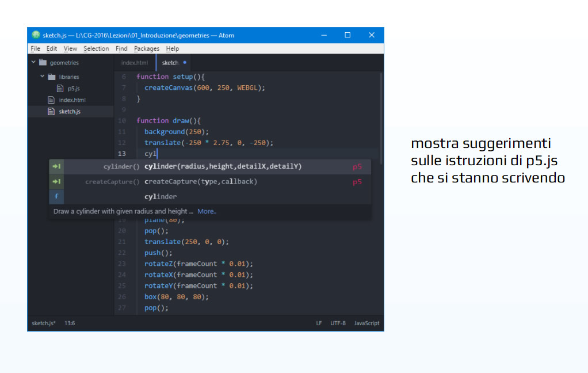Click the index.html file icon
The width and height of the screenshot is (588, 373).
pyautogui.click(x=51, y=100)
